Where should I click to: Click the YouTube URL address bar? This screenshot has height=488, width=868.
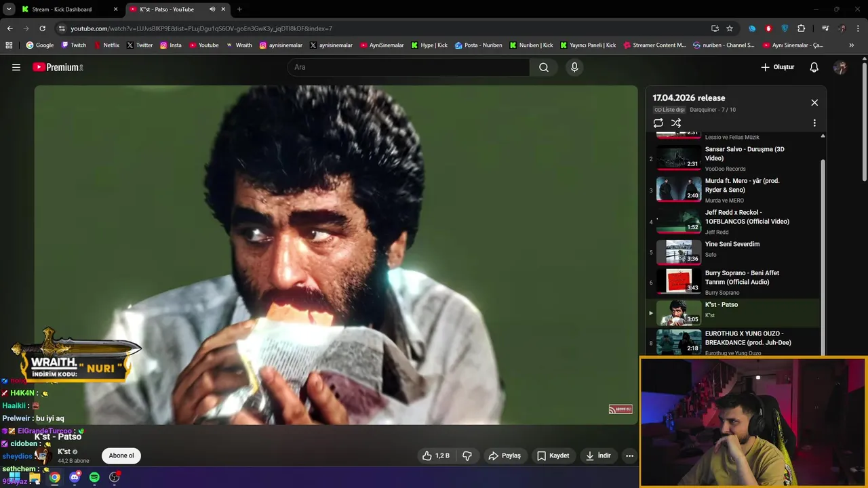tap(380, 28)
